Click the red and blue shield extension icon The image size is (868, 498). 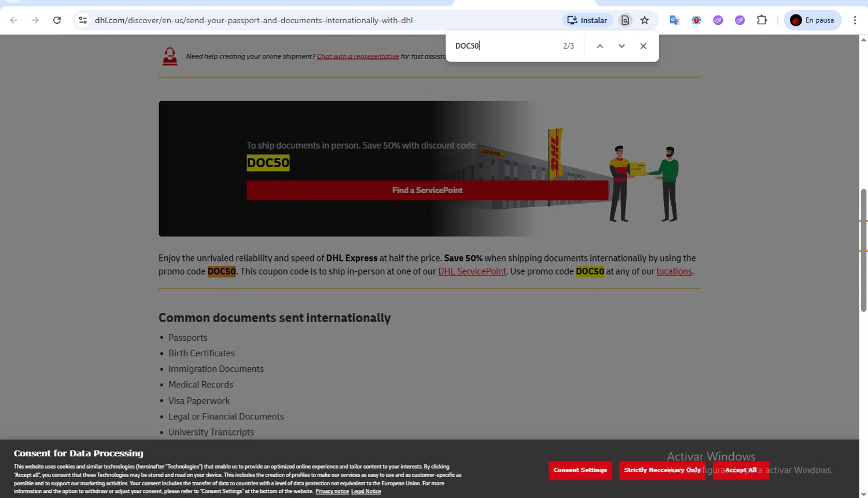coord(696,20)
